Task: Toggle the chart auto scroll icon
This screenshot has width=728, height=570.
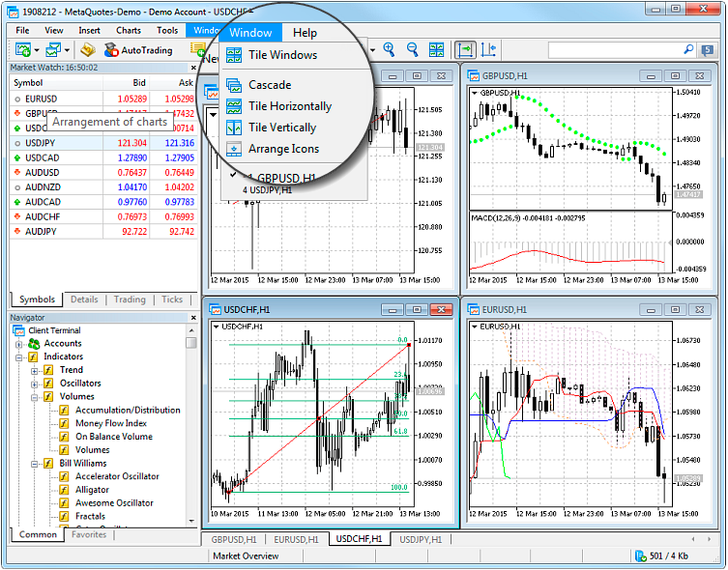Action: click(465, 49)
